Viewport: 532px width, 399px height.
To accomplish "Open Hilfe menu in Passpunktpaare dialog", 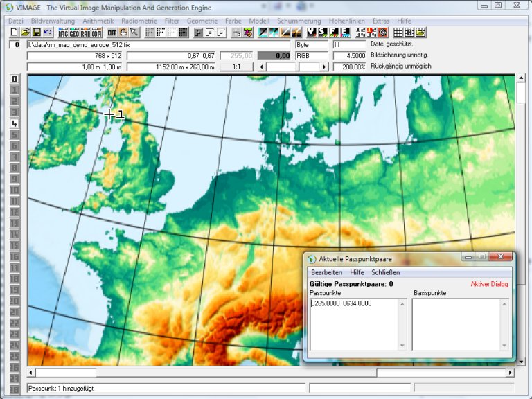I will tap(357, 273).
